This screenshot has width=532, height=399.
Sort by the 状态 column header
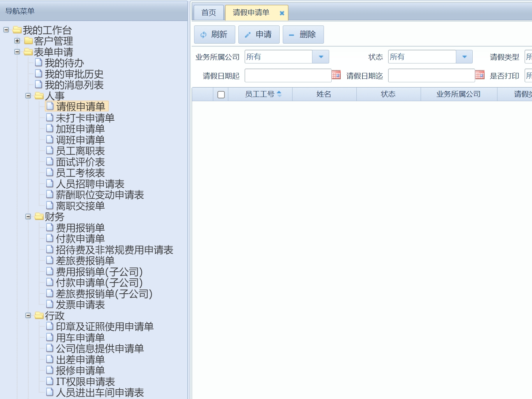(389, 94)
